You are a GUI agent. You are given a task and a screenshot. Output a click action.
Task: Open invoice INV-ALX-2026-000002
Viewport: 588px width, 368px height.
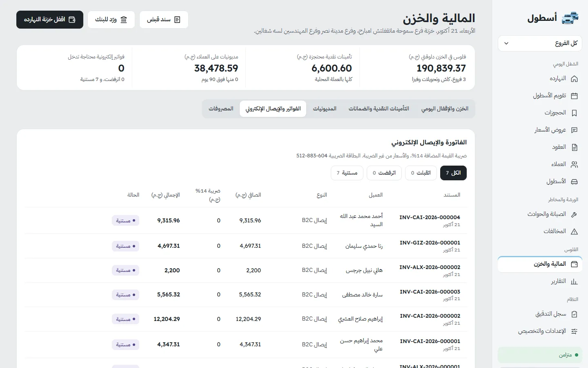(x=430, y=267)
